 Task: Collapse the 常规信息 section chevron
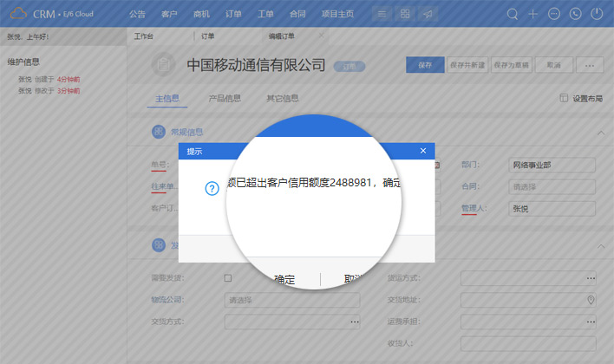(x=601, y=132)
